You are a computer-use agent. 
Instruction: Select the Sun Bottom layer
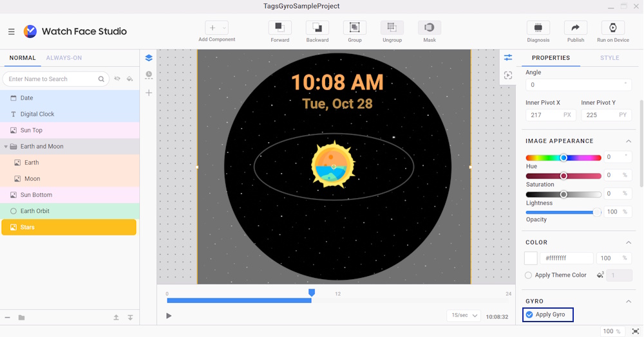pos(36,195)
